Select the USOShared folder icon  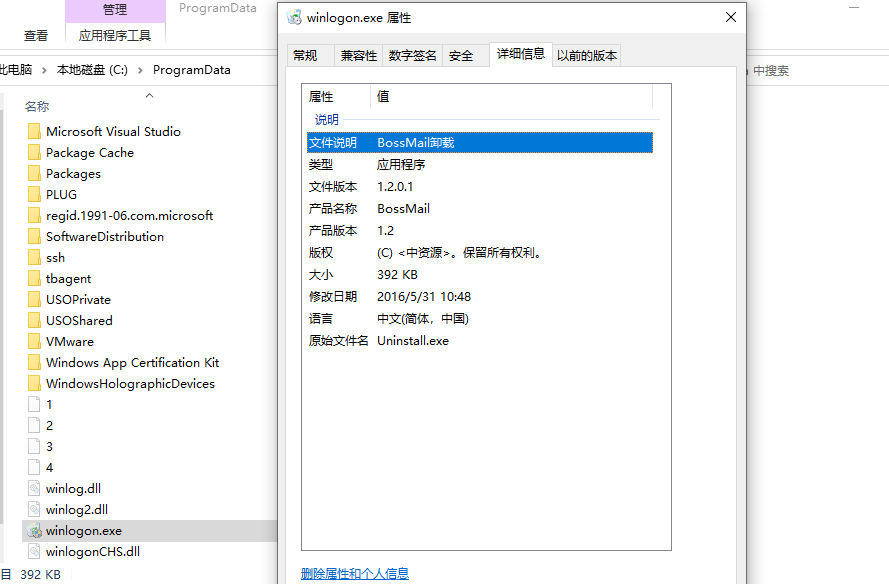[35, 320]
